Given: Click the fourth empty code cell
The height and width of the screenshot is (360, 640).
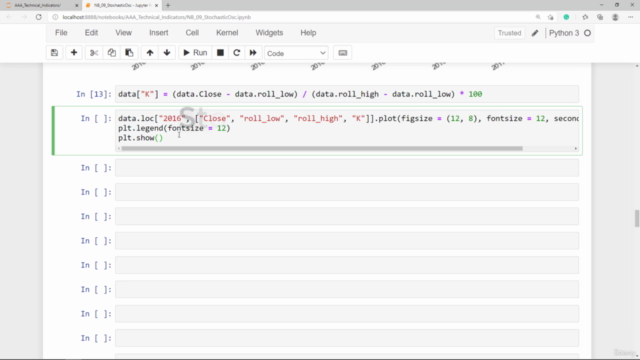Looking at the screenshot, I should 347,241.
